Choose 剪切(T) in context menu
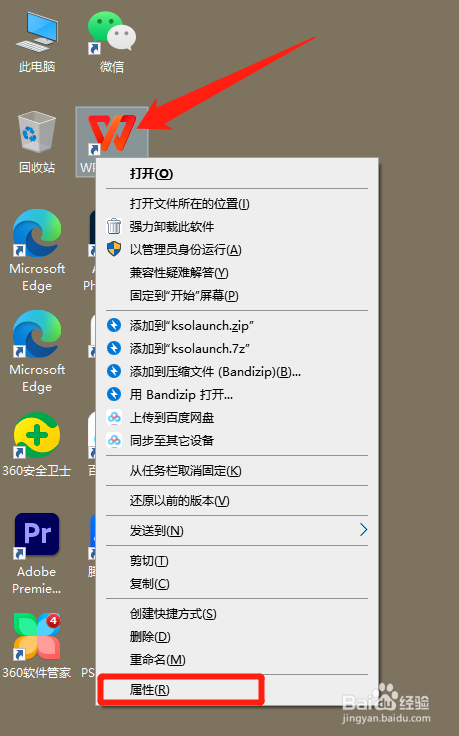 [x=237, y=560]
